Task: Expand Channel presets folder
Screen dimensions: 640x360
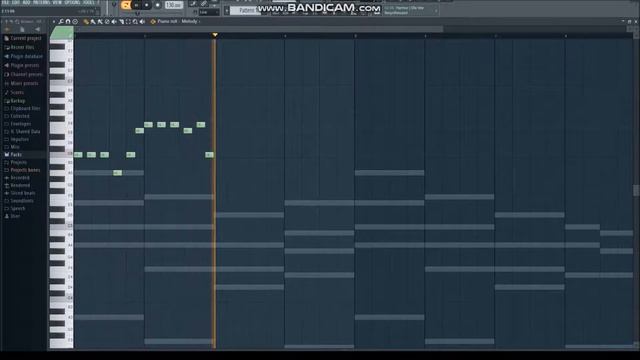Action: (x=23, y=74)
